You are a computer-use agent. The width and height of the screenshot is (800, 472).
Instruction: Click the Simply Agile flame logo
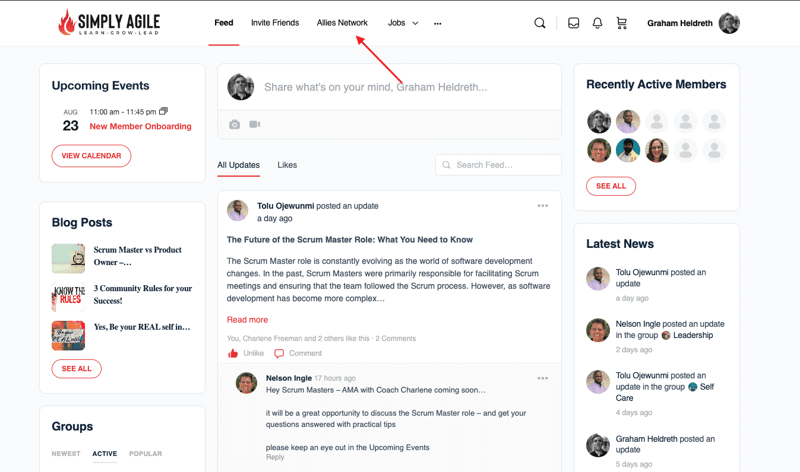coord(109,22)
